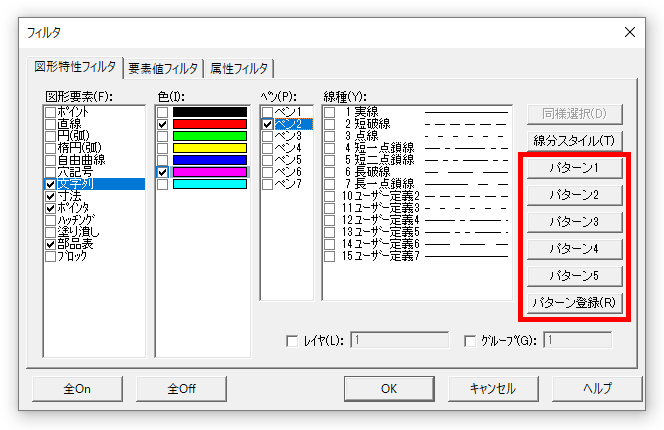This screenshot has width=664, height=430.
Task: Enable the 直線 checkbox
Action: tap(50, 124)
